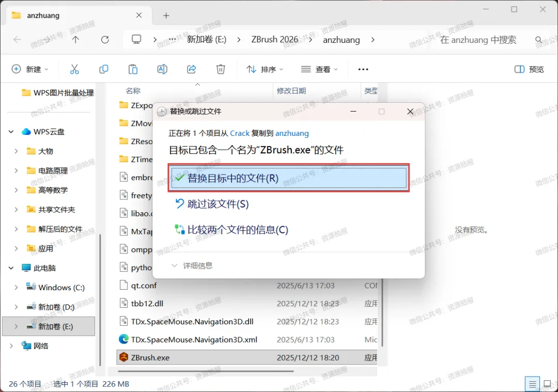Click the navigation pane vertical scrollbar
Viewport: 558px width, 392px height.
(100, 300)
